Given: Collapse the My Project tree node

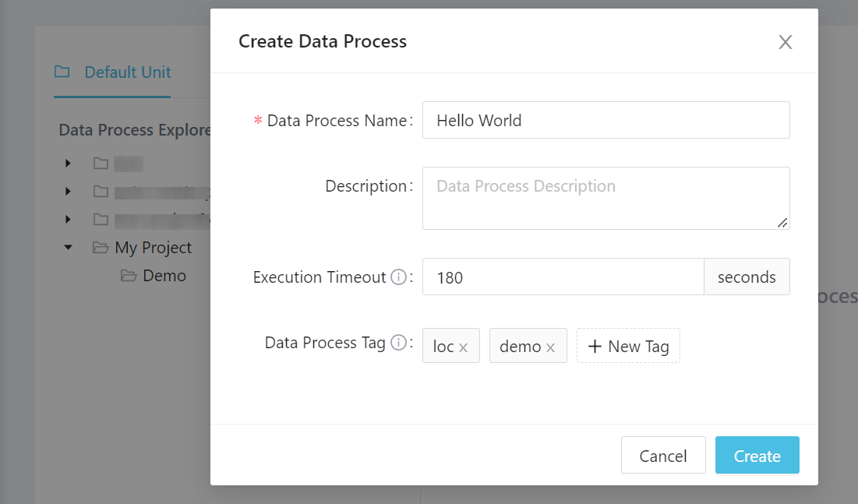Looking at the screenshot, I should (68, 248).
